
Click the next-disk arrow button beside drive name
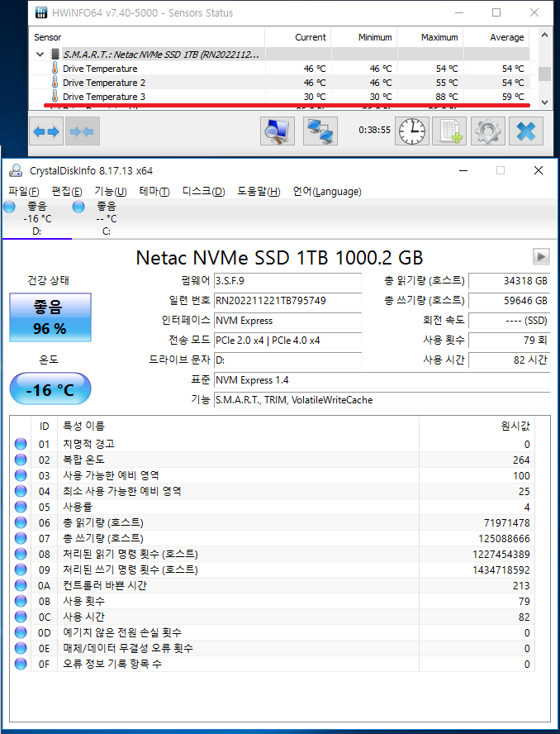[541, 256]
